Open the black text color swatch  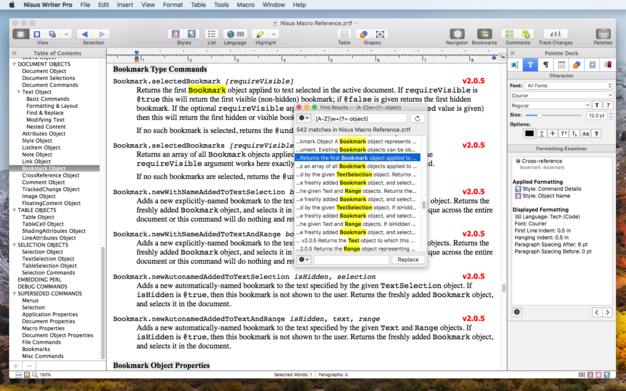pyautogui.click(x=529, y=133)
